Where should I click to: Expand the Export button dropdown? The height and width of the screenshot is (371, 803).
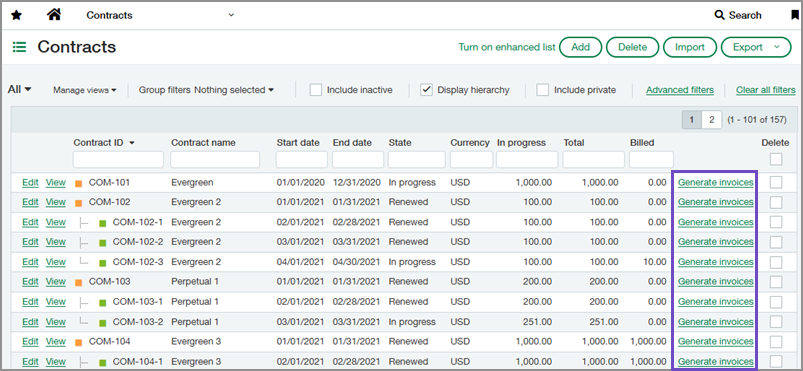coord(776,47)
